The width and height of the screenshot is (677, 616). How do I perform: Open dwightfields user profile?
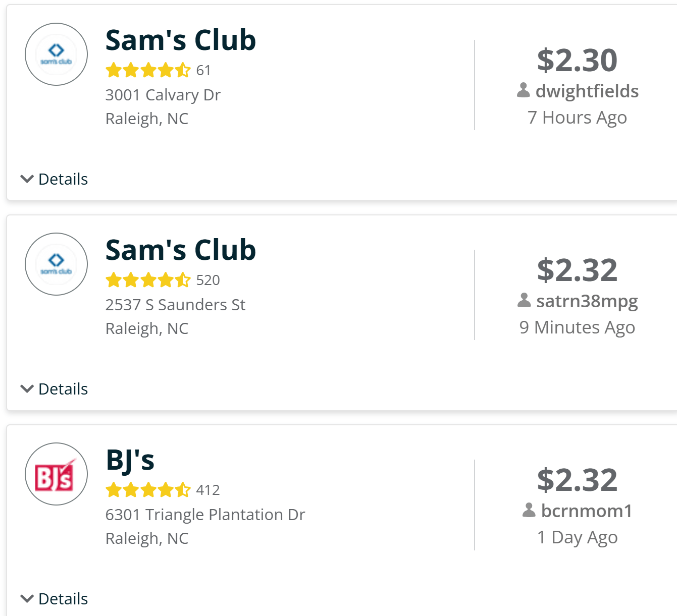pyautogui.click(x=587, y=91)
